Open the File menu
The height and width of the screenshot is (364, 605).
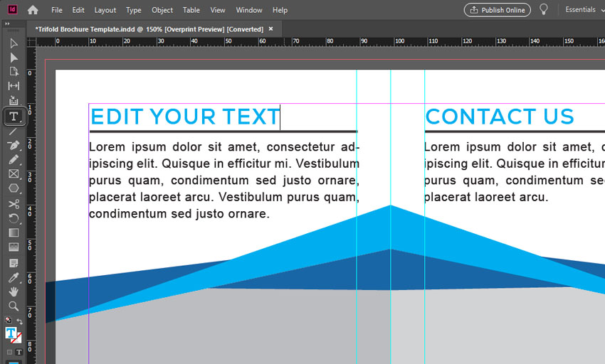[57, 10]
